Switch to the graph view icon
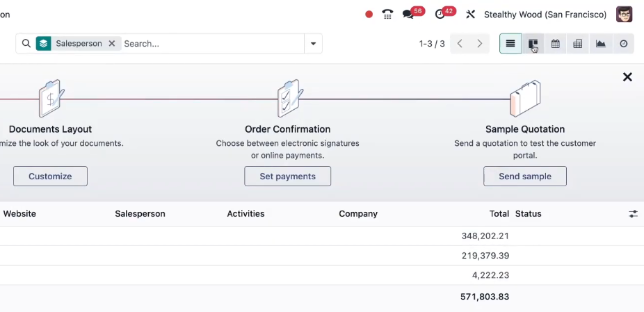This screenshot has height=312, width=644. click(x=601, y=44)
